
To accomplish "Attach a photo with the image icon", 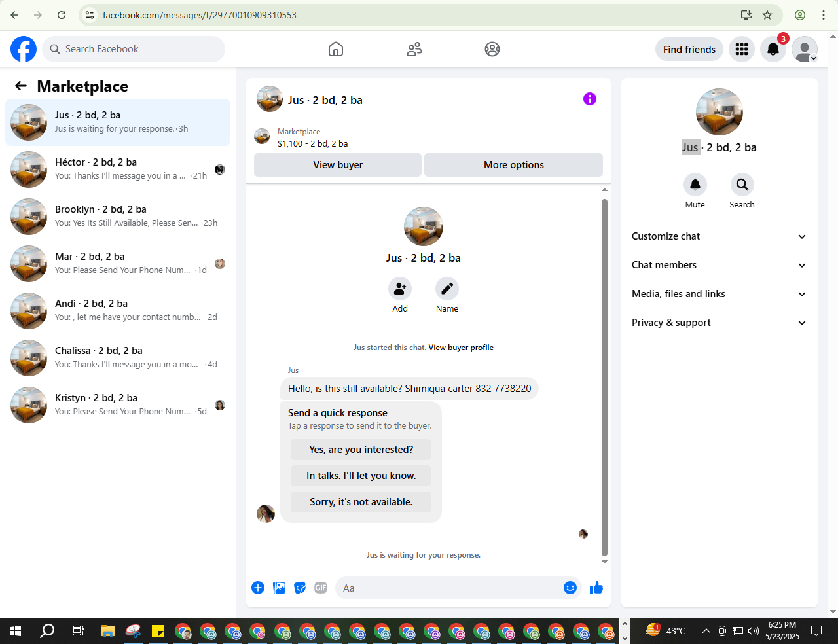I will [x=280, y=588].
